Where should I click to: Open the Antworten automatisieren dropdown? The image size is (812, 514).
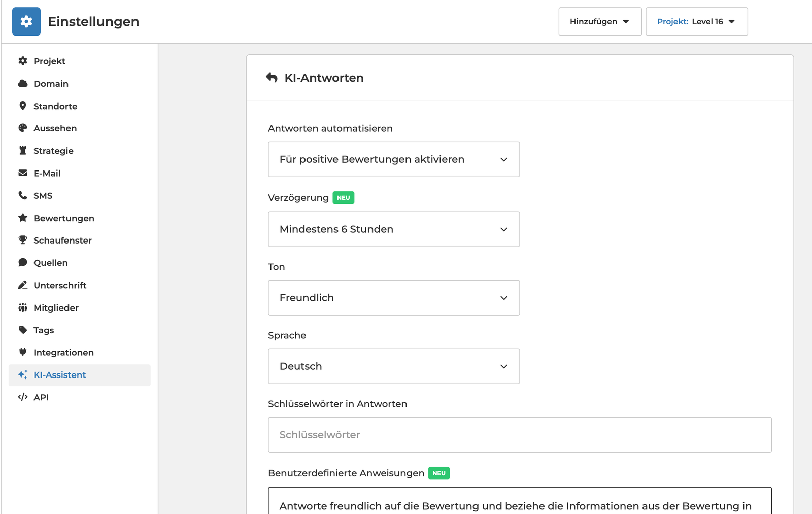tap(393, 159)
